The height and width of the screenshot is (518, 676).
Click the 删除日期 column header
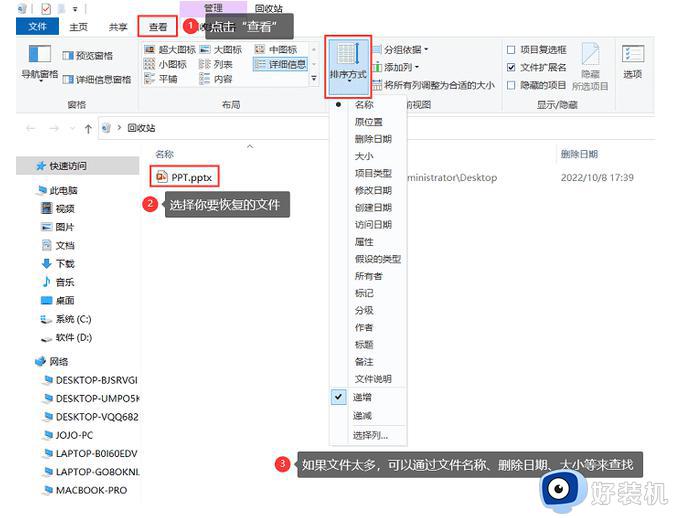click(x=579, y=154)
